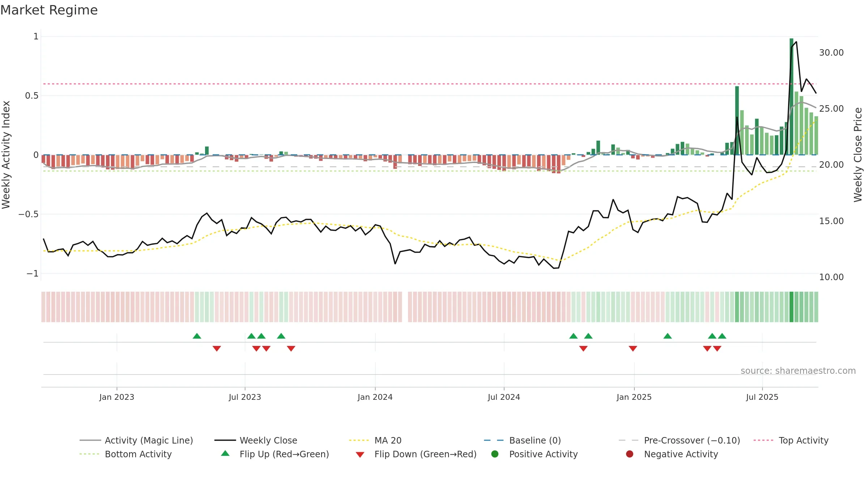Viewport: 868px width, 488px height.
Task: Click the 20.00 price axis label
Action: (x=831, y=165)
